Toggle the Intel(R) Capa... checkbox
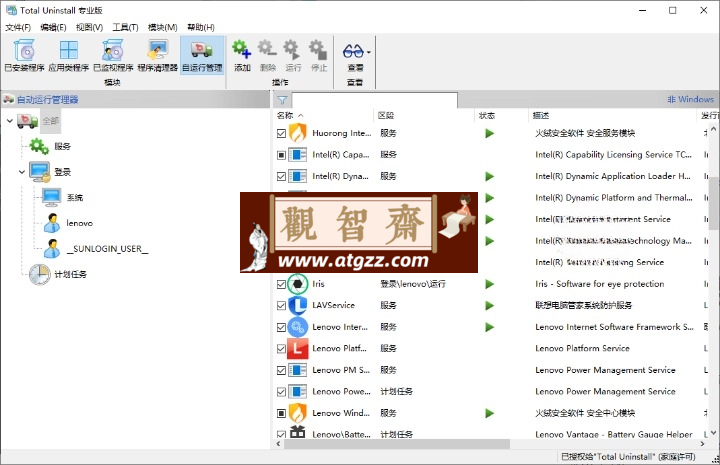Image resolution: width=720 pixels, height=465 pixels. tap(281, 155)
